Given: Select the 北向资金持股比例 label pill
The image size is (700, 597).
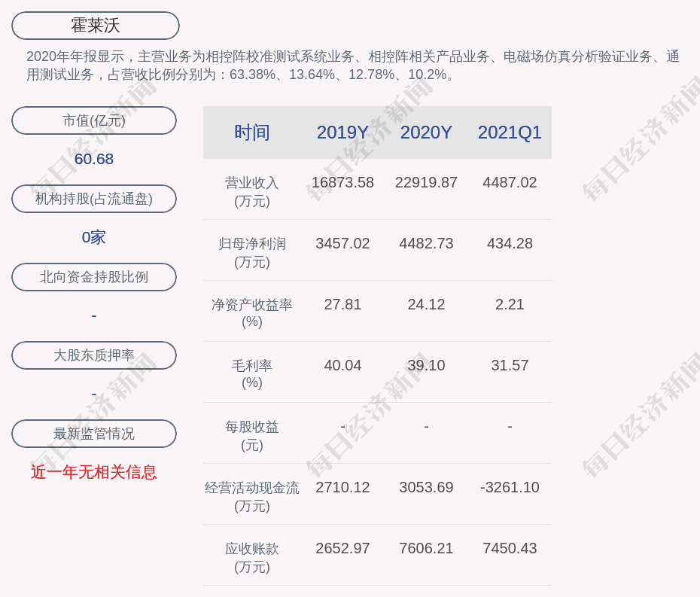Looking at the screenshot, I should 94,277.
